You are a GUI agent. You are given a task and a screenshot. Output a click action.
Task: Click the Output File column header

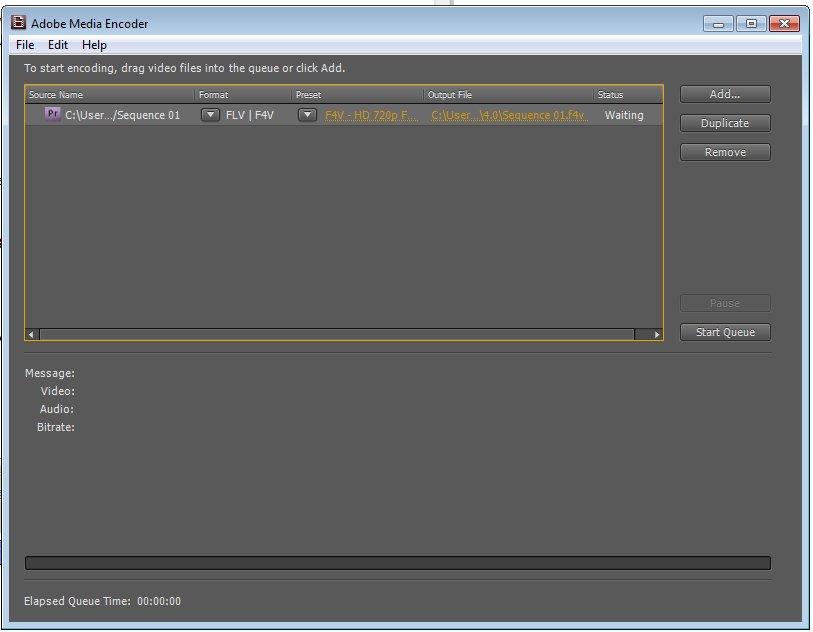[x=508, y=95]
